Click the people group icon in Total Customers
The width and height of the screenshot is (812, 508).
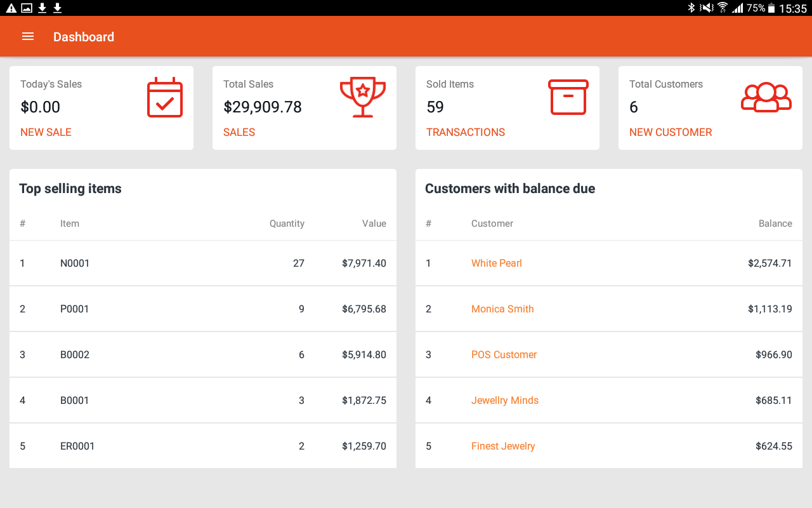tap(766, 97)
